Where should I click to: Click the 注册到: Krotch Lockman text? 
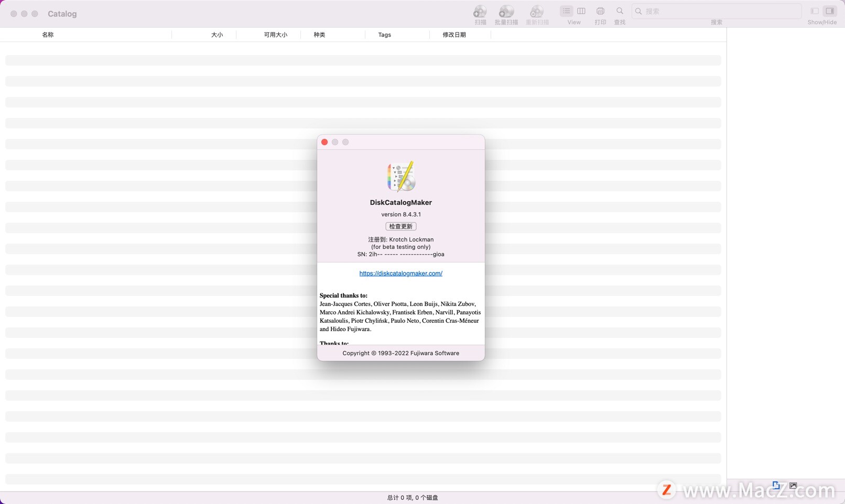coord(401,239)
